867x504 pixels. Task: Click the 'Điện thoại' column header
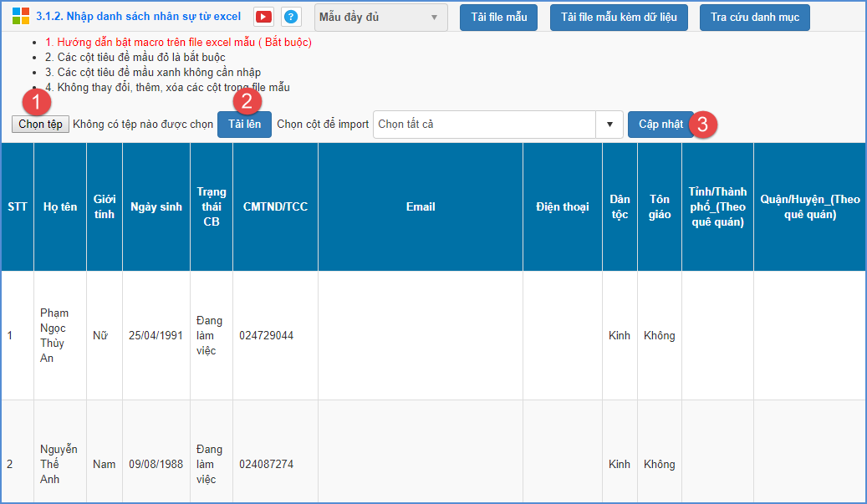tap(562, 207)
